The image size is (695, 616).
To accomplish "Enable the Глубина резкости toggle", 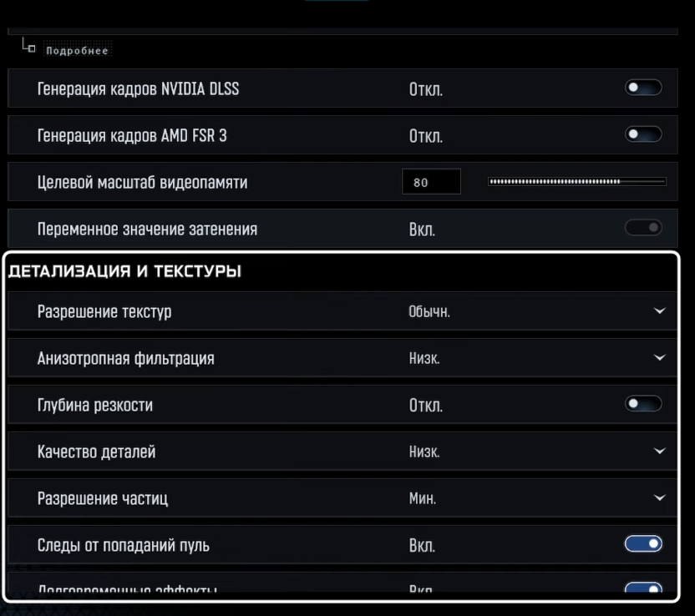I will pyautogui.click(x=643, y=405).
